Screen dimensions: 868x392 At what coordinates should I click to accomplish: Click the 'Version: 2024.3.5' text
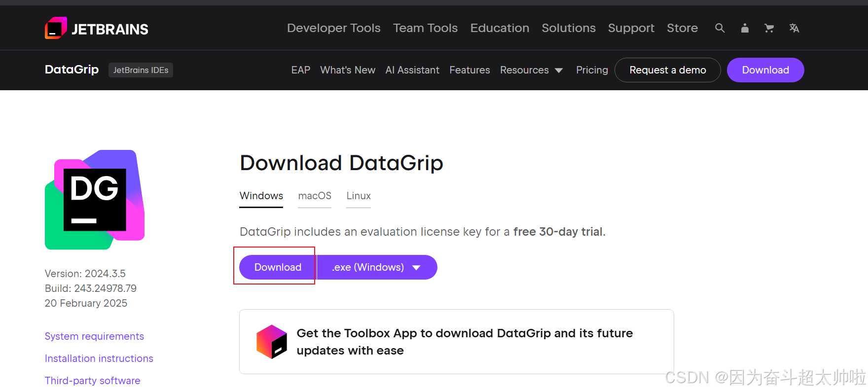[85, 274]
